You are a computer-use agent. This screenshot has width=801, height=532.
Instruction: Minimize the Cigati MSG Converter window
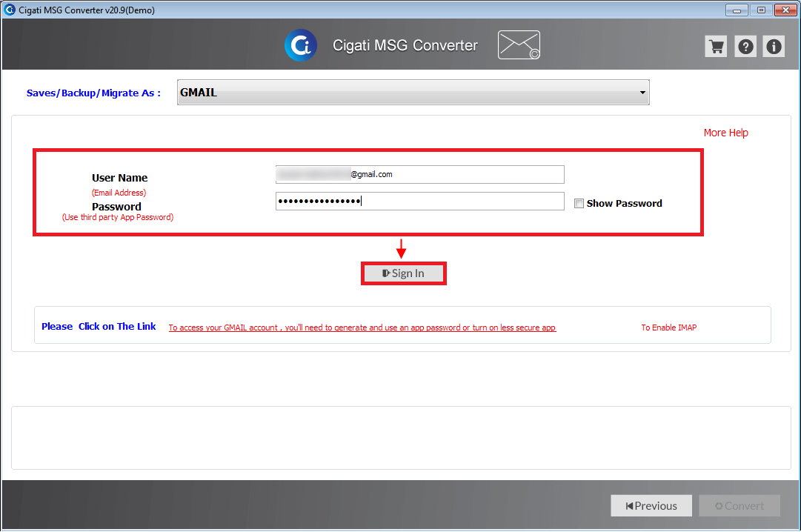click(x=737, y=10)
